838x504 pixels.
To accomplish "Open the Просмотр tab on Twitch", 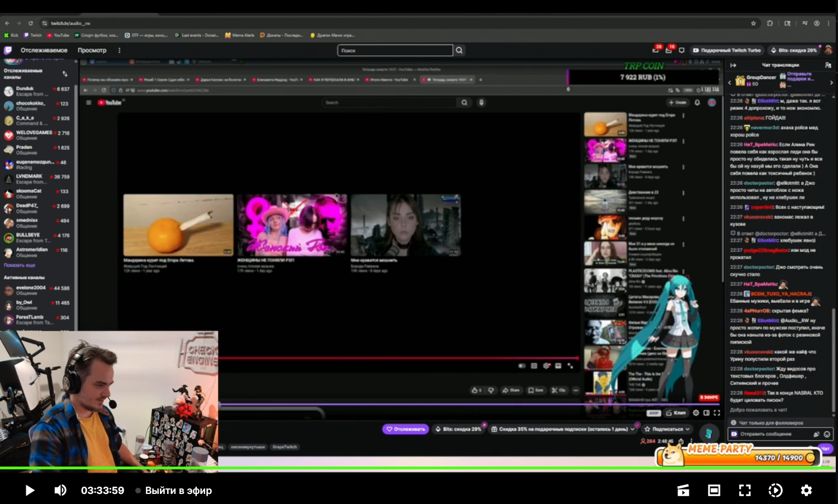I will (92, 50).
